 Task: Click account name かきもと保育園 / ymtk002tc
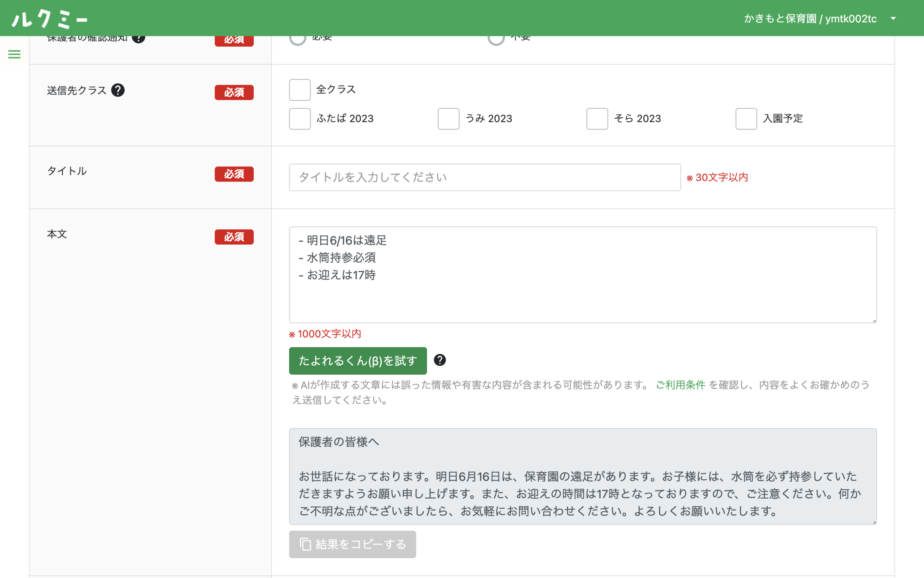pos(810,18)
